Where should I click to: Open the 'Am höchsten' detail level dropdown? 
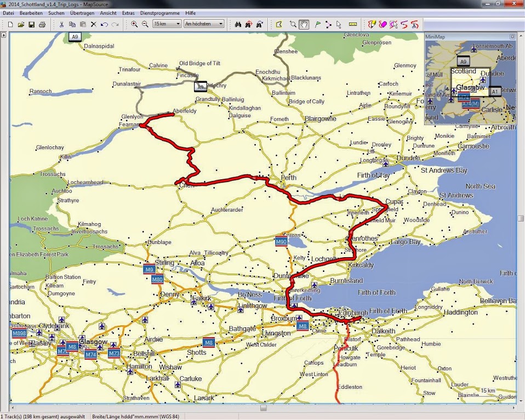coord(204,24)
